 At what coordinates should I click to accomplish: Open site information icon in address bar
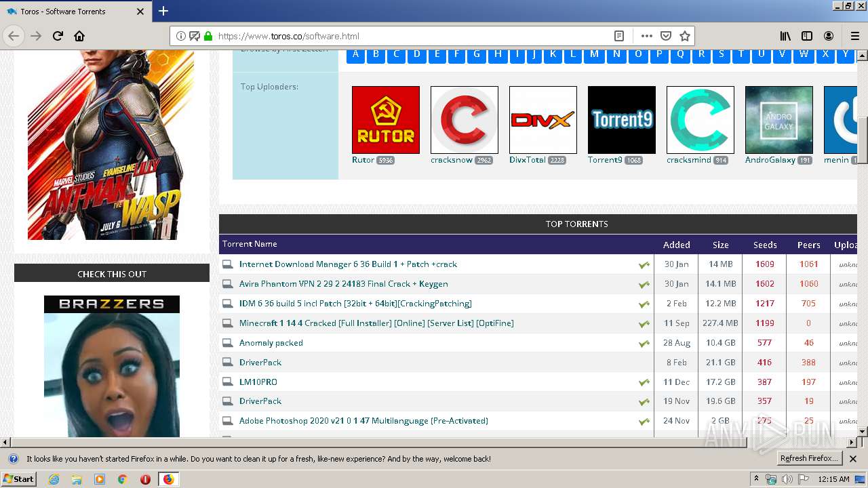click(181, 36)
